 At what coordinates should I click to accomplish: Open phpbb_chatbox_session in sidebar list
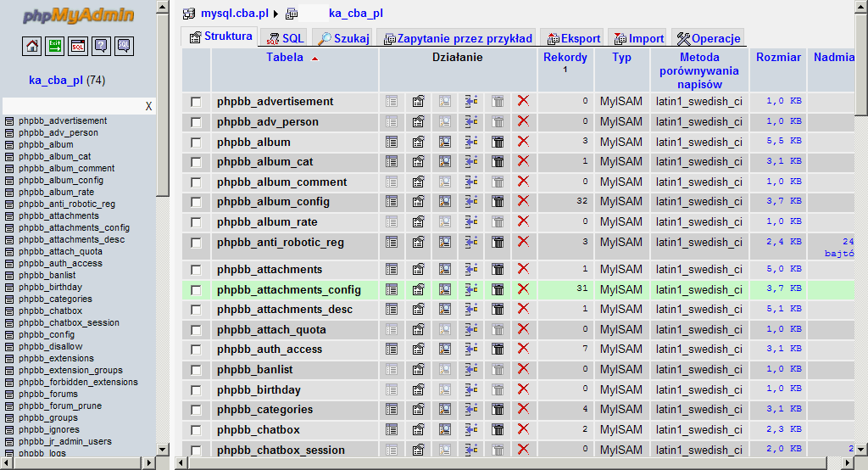click(69, 322)
